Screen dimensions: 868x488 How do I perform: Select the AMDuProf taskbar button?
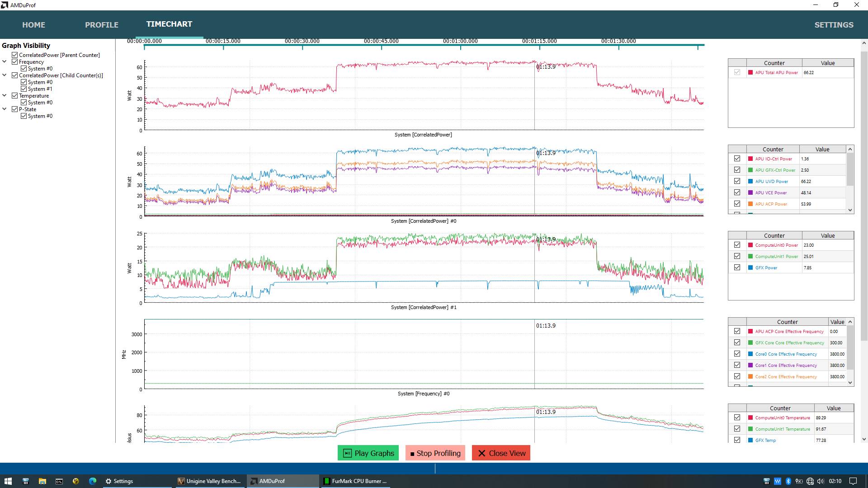[x=283, y=481]
